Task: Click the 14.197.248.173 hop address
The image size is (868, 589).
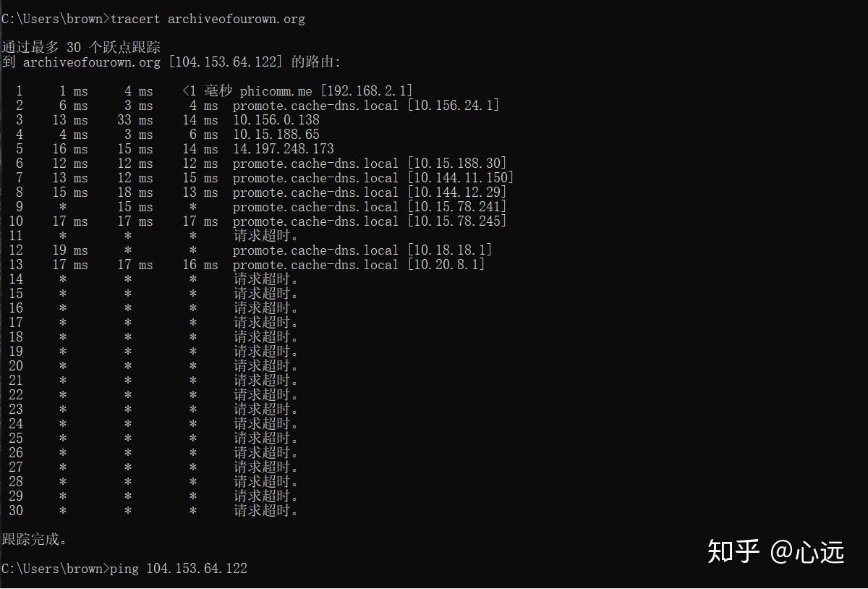Action: pos(284,149)
